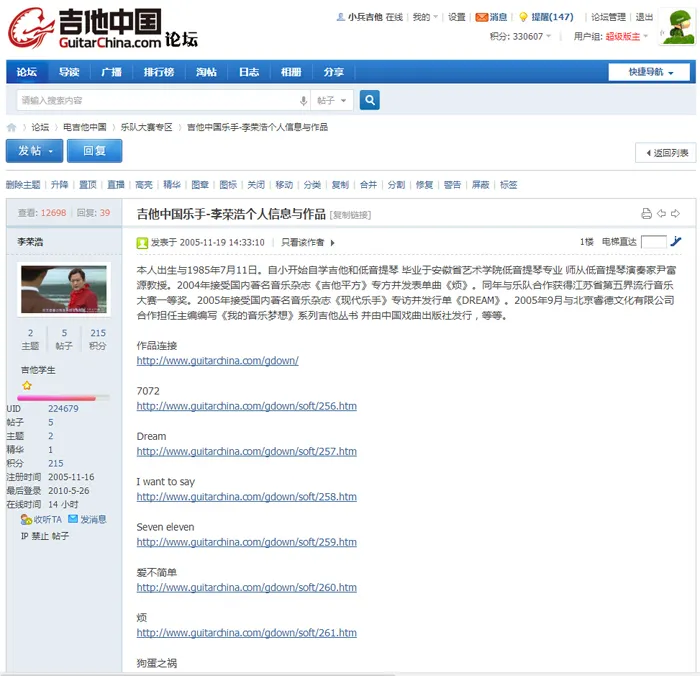
Task: Click the 高亮 moderation link
Action: [144, 185]
